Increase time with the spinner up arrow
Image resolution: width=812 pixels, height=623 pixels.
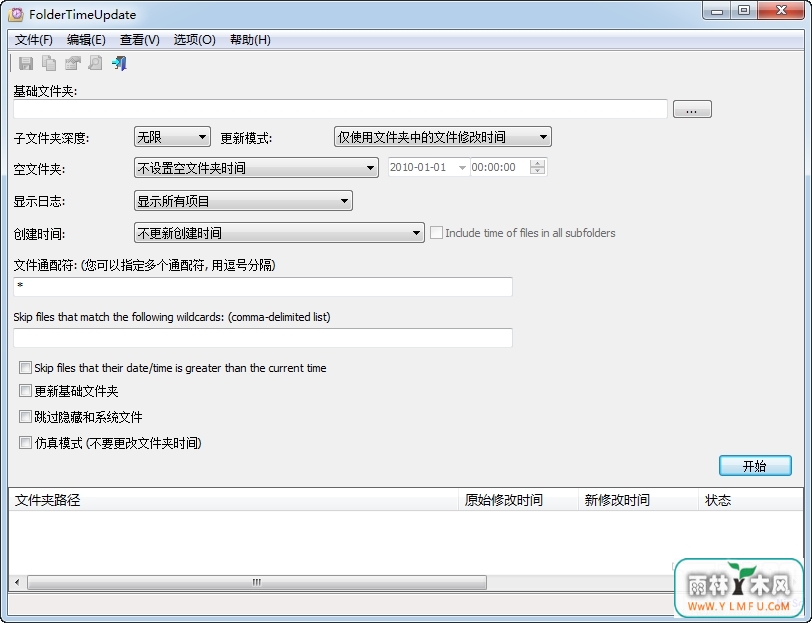click(x=538, y=163)
